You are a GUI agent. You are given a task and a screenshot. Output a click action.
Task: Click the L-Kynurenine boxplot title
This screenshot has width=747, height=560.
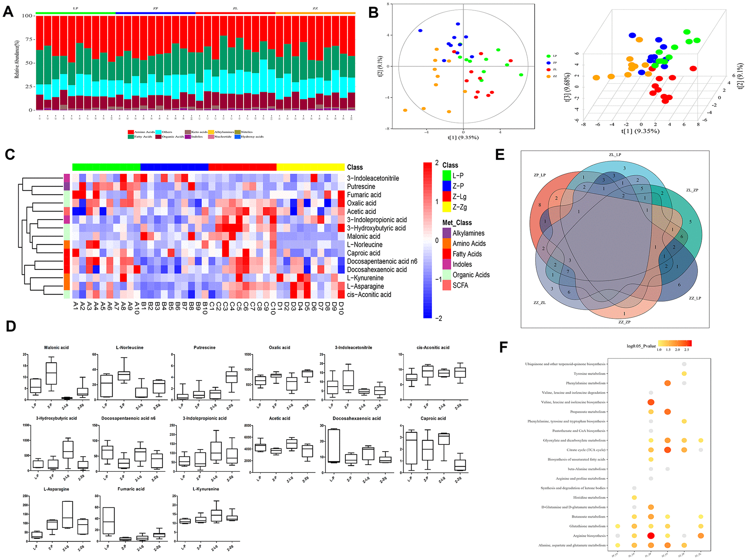point(206,489)
